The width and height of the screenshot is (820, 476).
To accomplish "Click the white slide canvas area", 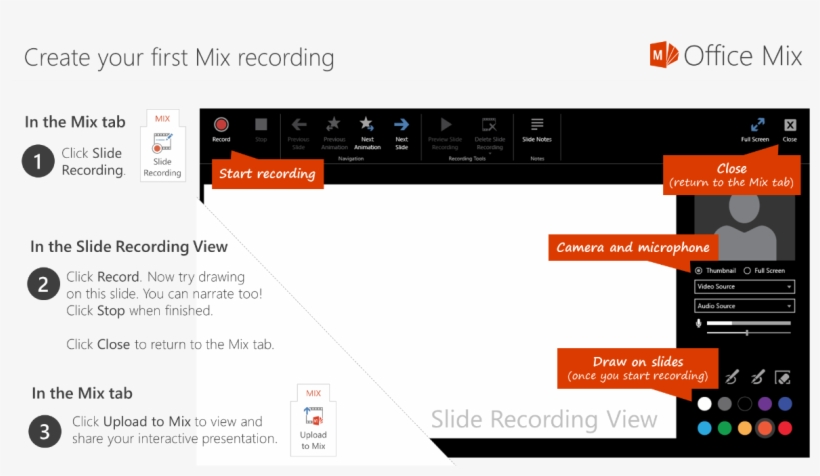I will coord(439,311).
